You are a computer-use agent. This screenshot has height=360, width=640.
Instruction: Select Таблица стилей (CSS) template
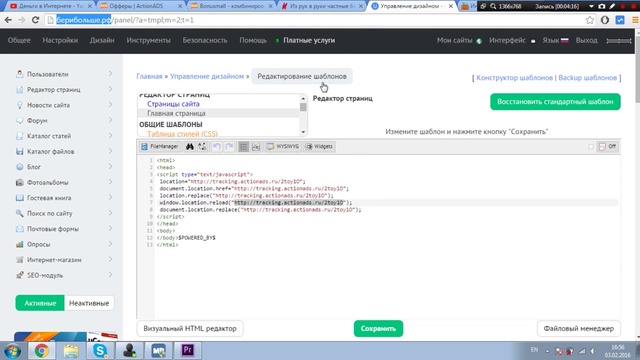pos(182,133)
